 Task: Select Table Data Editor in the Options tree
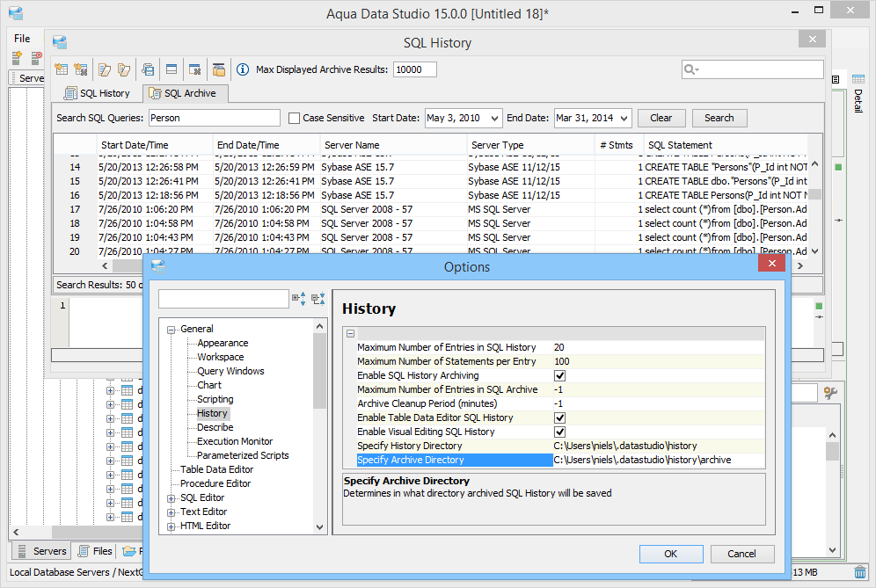[216, 469]
